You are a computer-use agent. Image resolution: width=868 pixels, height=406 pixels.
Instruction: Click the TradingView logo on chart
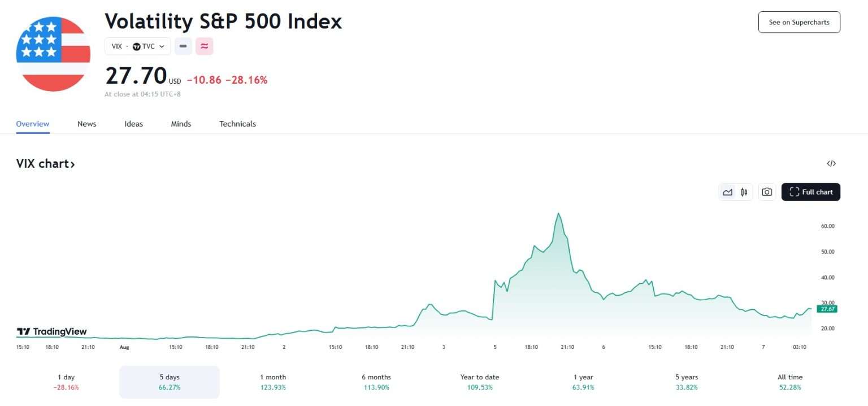point(52,331)
